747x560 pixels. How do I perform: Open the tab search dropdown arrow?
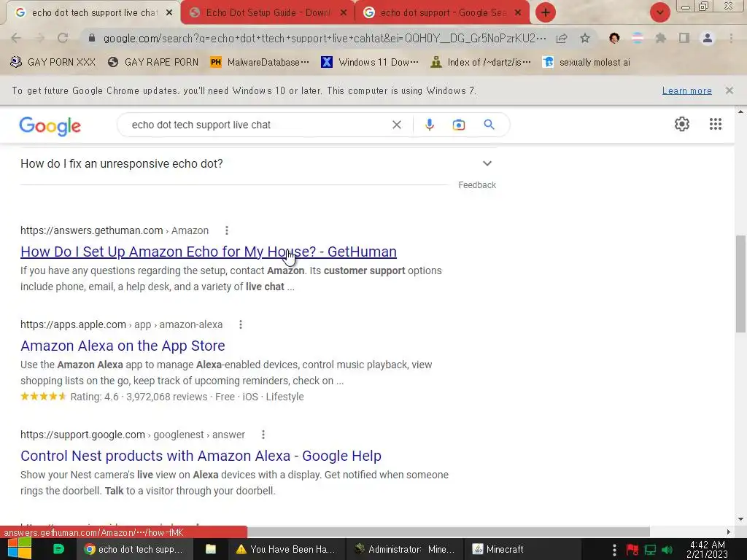(x=659, y=12)
